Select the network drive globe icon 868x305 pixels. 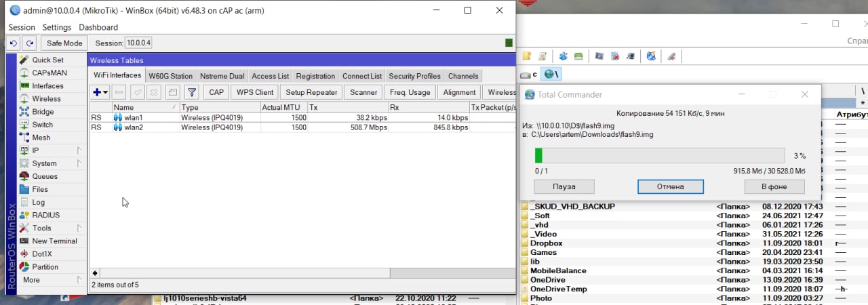point(551,74)
